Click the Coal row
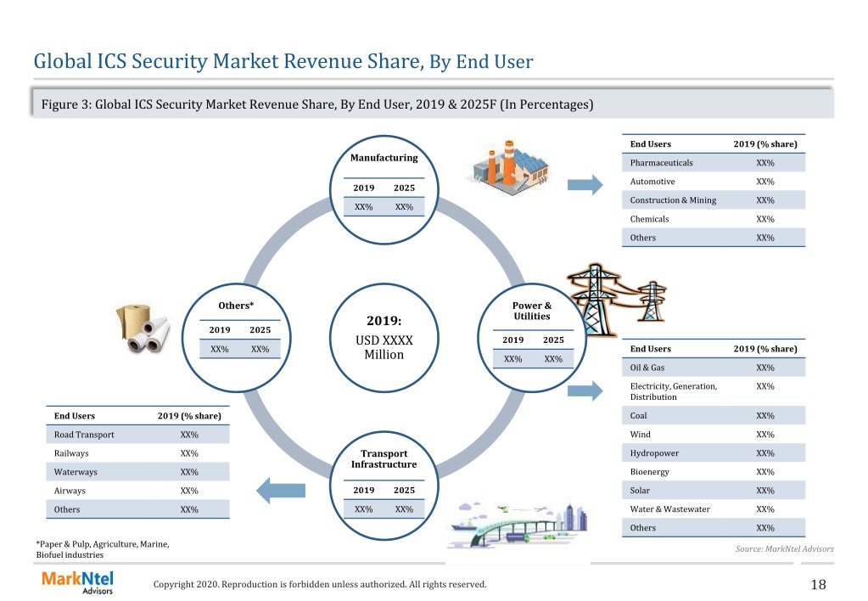This screenshot has width=868, height=601. click(x=714, y=416)
